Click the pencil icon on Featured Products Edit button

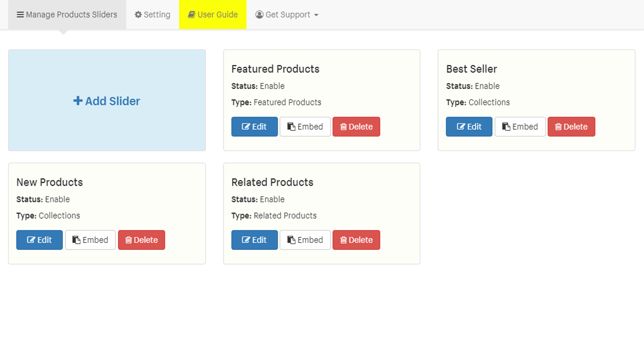click(x=246, y=126)
